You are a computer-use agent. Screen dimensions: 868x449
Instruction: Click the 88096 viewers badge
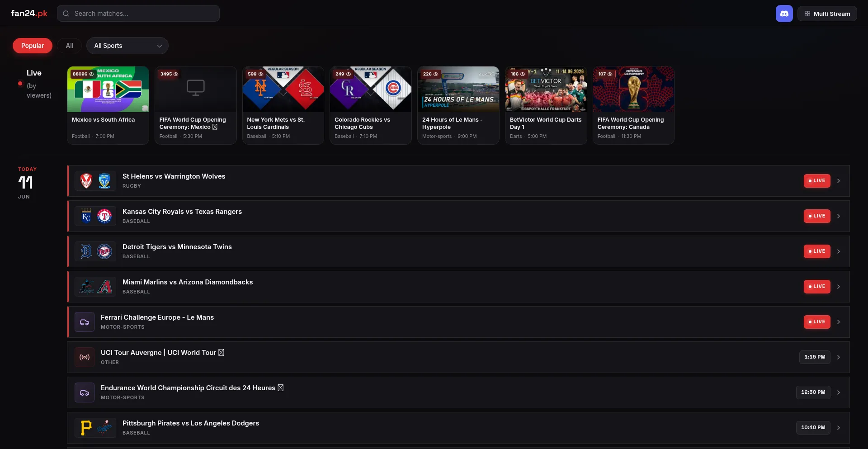[x=83, y=74]
